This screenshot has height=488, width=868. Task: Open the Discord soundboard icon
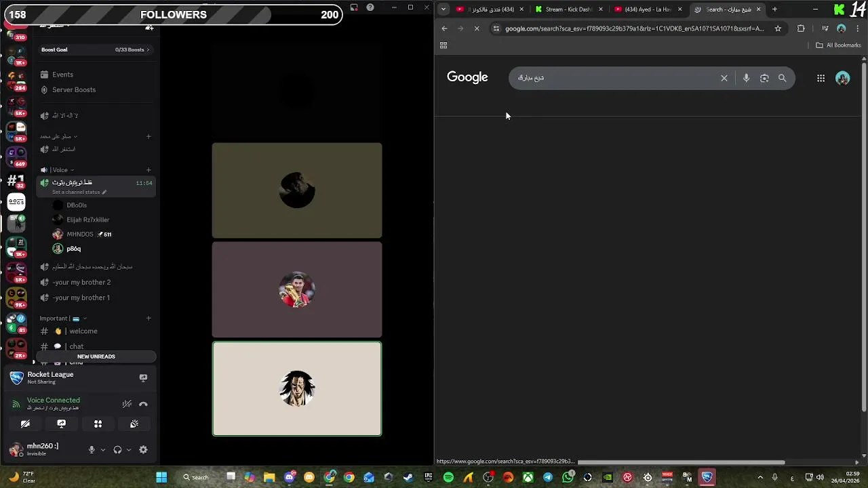point(134,424)
